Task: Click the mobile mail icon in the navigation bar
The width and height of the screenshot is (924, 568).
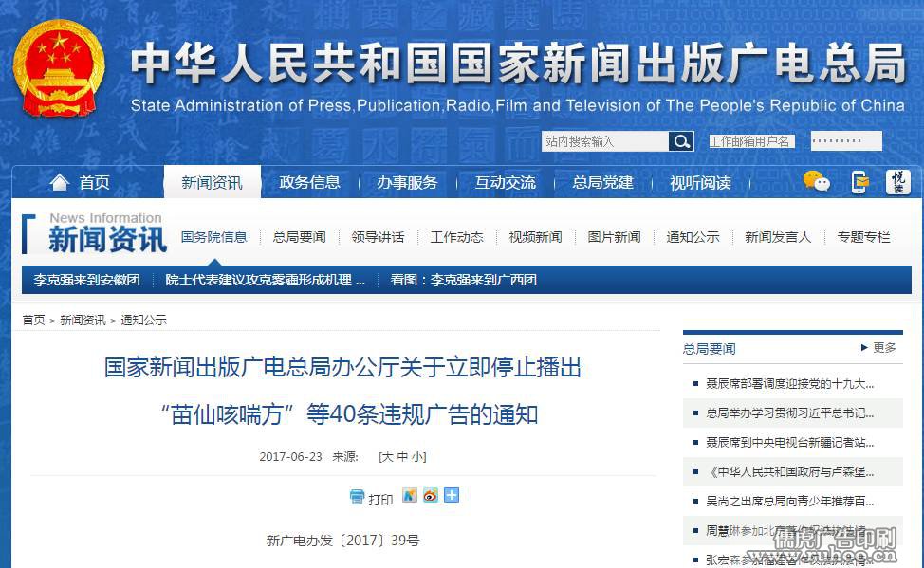Action: pos(859,182)
